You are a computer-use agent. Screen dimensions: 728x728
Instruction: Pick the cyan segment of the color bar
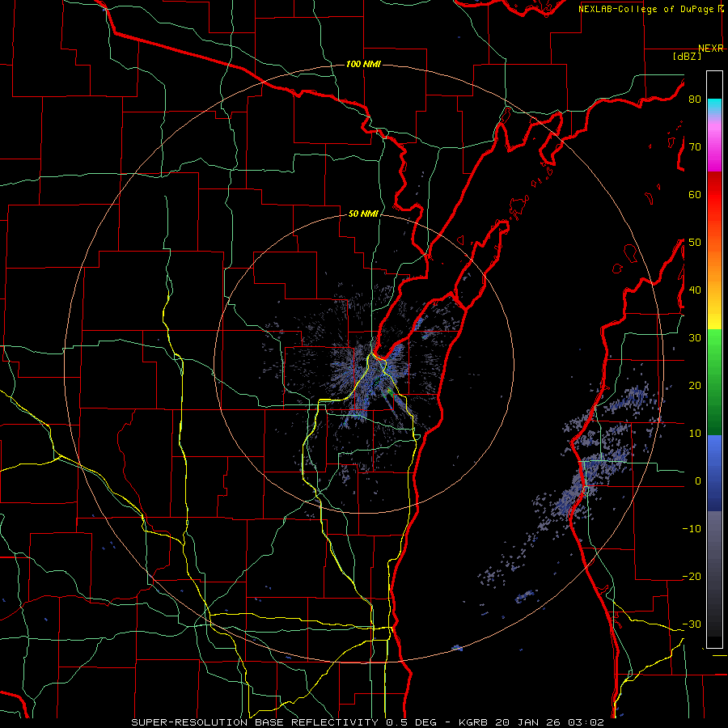tap(714, 107)
